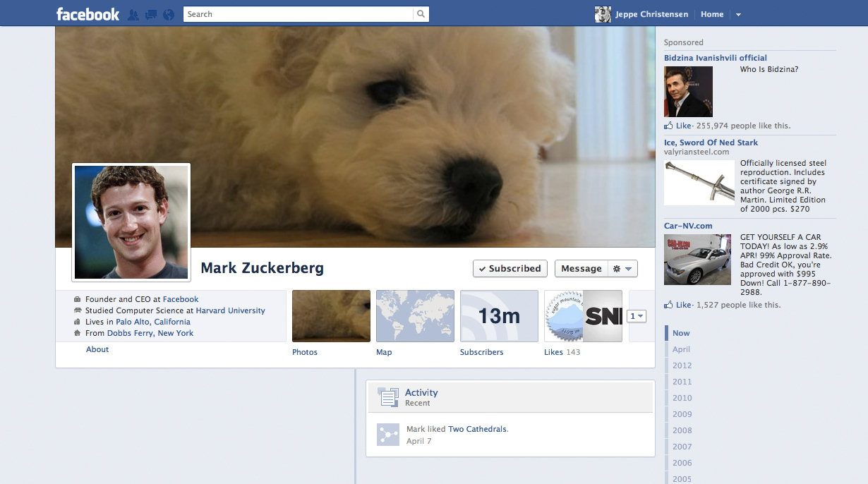Click the house icon beside Lives in

(78, 322)
